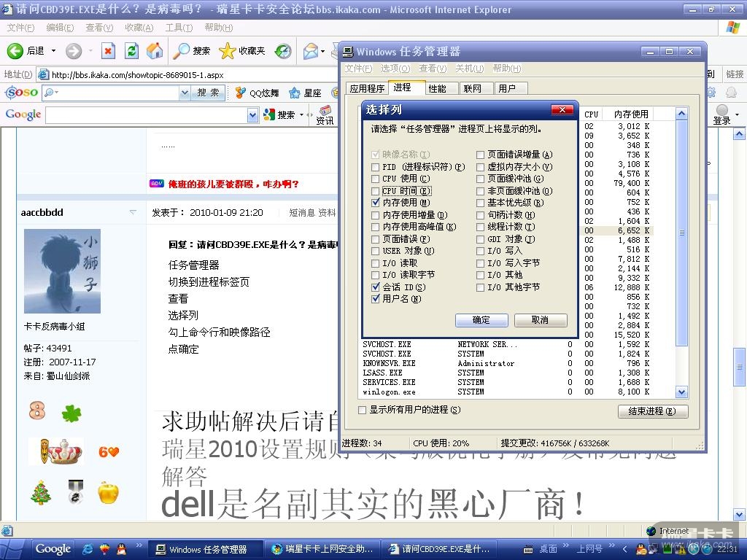Image resolution: width=747 pixels, height=560 pixels.
Task: Click 确定 in 选择列 dialog
Action: [481, 320]
